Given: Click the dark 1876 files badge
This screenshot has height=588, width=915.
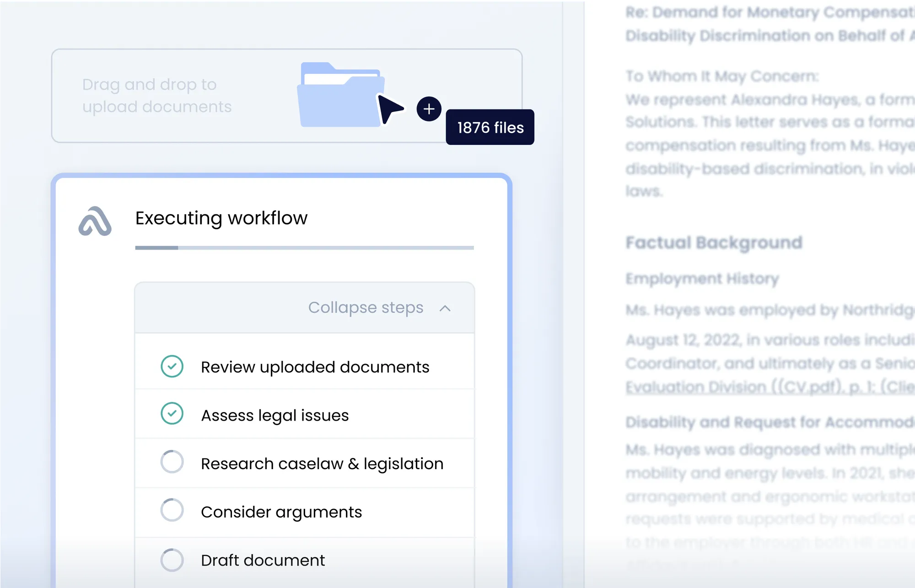Looking at the screenshot, I should 490,128.
